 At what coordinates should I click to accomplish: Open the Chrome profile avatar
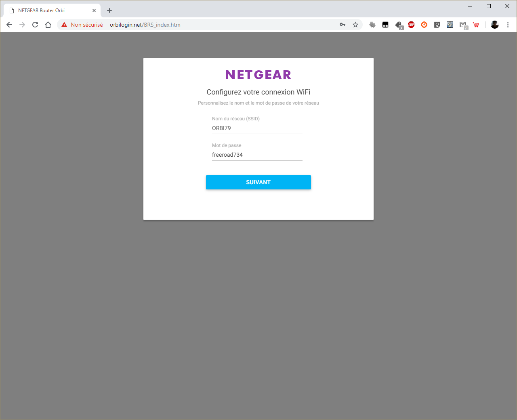coord(495,25)
